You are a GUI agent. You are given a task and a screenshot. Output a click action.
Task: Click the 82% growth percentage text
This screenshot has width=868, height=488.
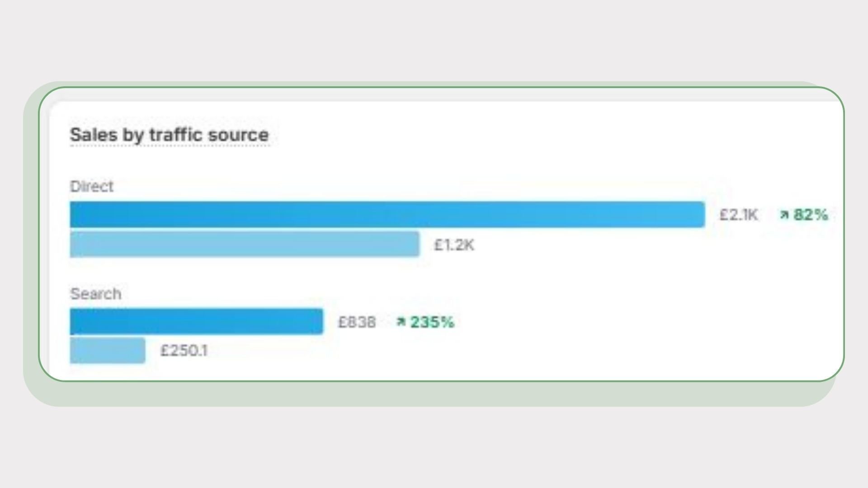pyautogui.click(x=811, y=215)
